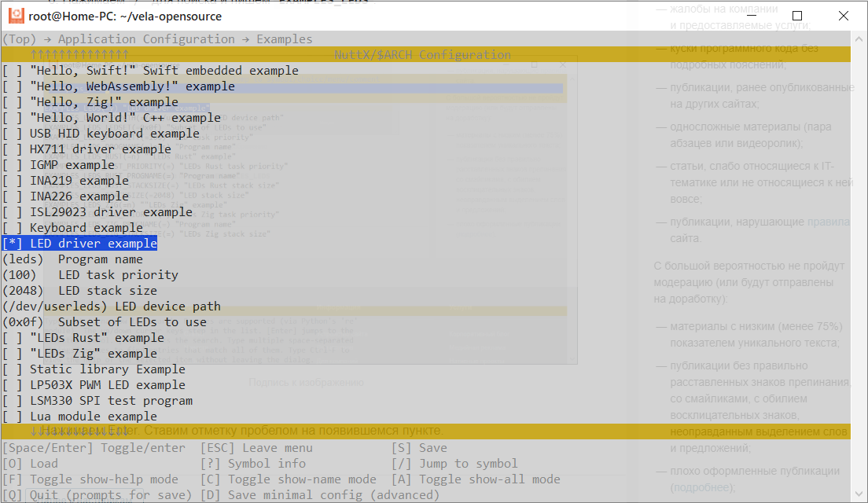Toggle "Hello, Zig!" example checkbox
The height and width of the screenshot is (503, 868).
pyautogui.click(x=12, y=102)
